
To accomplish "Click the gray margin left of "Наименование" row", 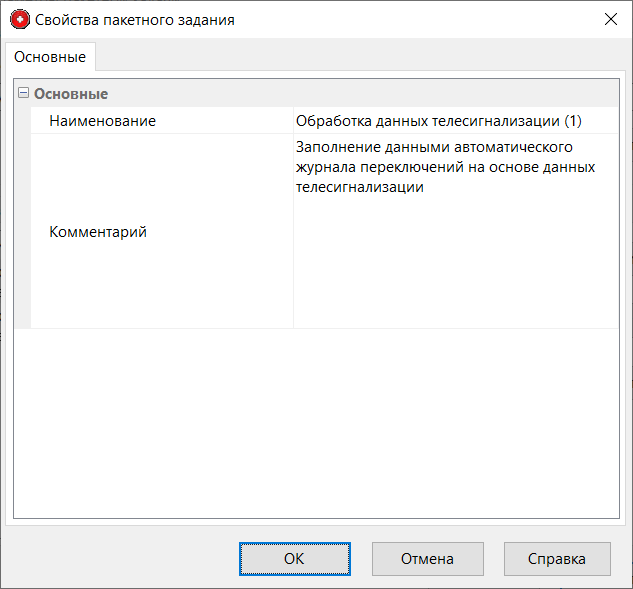I will [23, 121].
